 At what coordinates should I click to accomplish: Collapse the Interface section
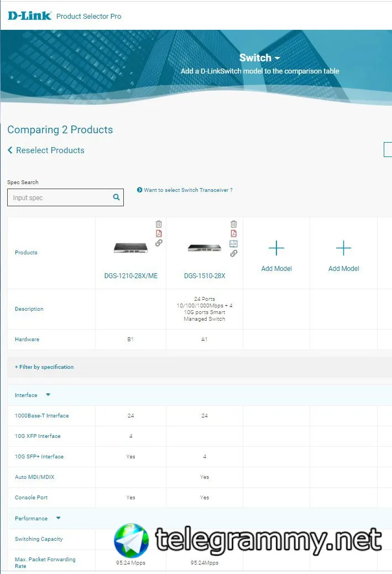[48, 395]
